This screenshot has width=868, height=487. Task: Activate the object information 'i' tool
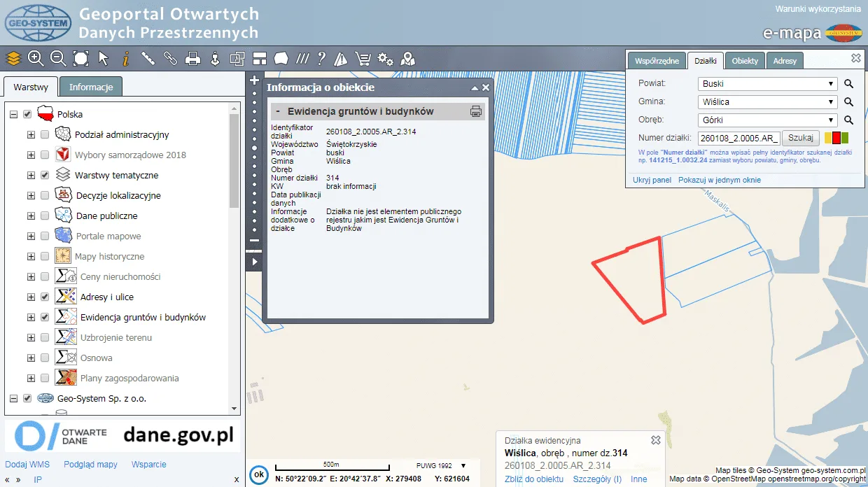tap(126, 59)
